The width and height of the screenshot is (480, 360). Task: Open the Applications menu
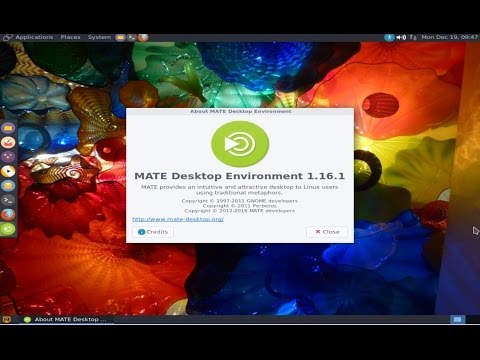click(x=34, y=37)
